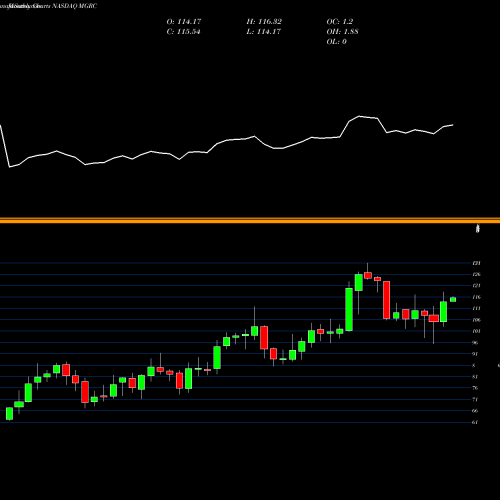500x500 pixels.
Task: Click the 131 price axis label
Action: (x=476, y=263)
